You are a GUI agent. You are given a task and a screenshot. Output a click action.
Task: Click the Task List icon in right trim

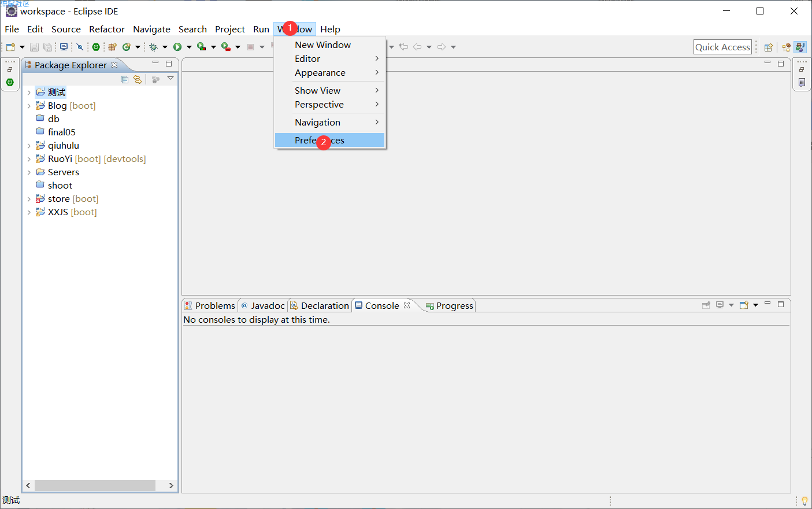(802, 83)
